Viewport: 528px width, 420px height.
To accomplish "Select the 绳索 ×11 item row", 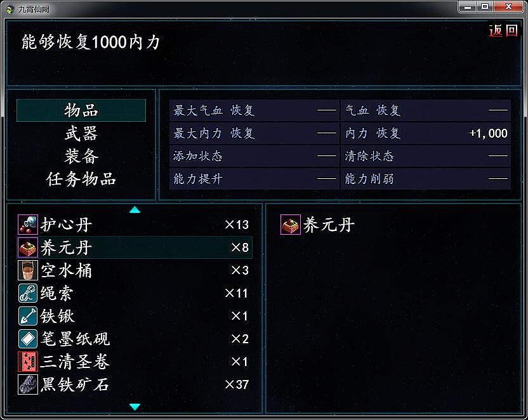I will pyautogui.click(x=134, y=293).
